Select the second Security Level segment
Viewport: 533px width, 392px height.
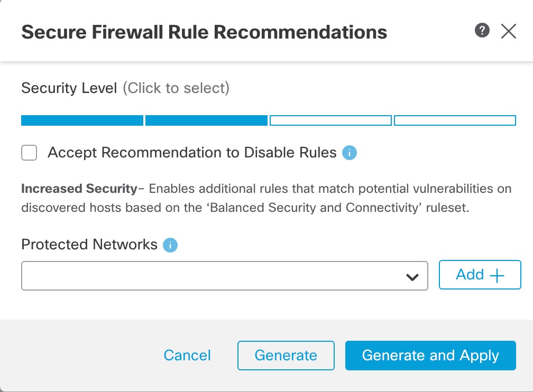206,120
